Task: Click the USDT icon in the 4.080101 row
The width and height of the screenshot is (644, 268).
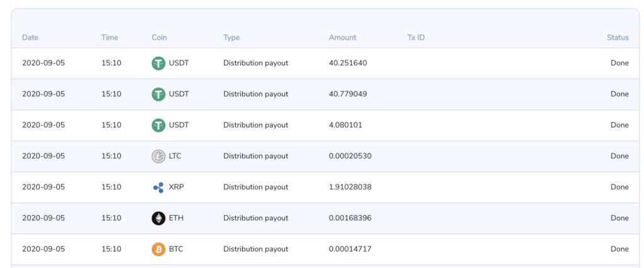Action: click(158, 125)
